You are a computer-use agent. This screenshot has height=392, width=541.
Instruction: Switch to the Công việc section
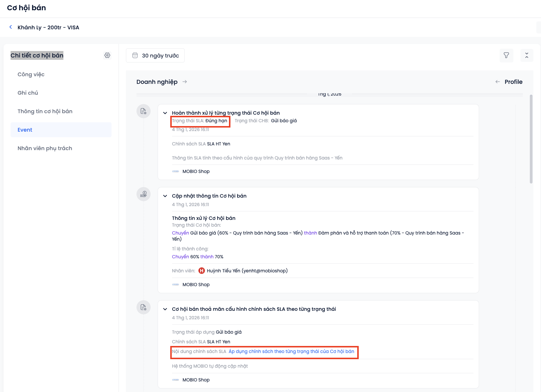pyautogui.click(x=31, y=74)
